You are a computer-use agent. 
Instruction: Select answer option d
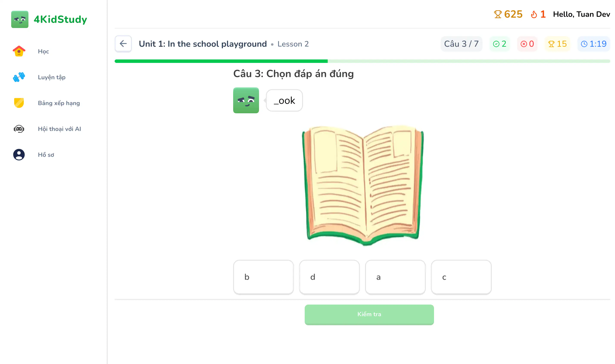[329, 277]
